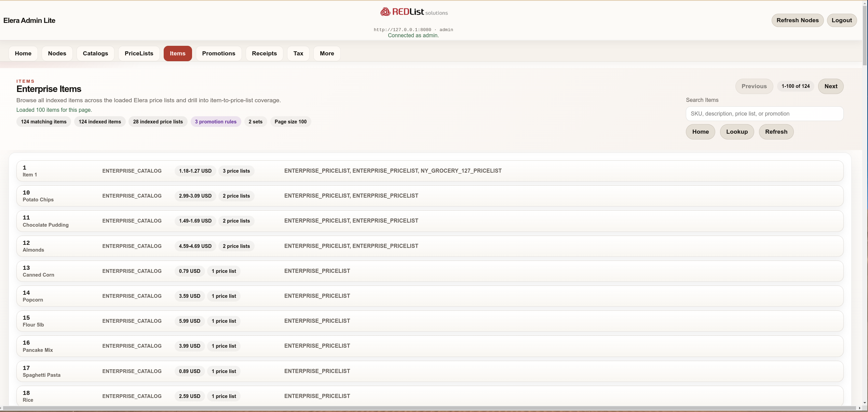The height and width of the screenshot is (412, 868).
Task: Click the scroll-down arrow on vertical scrollbar
Action: point(865,403)
